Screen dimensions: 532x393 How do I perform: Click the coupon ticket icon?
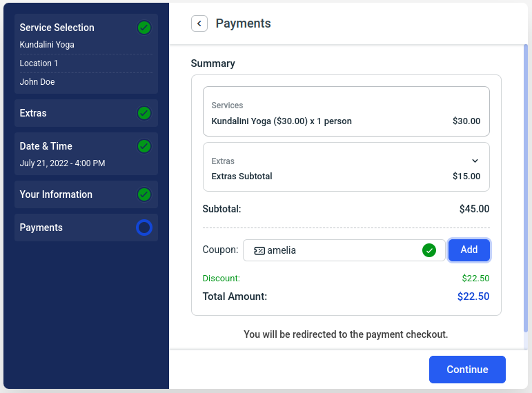259,250
